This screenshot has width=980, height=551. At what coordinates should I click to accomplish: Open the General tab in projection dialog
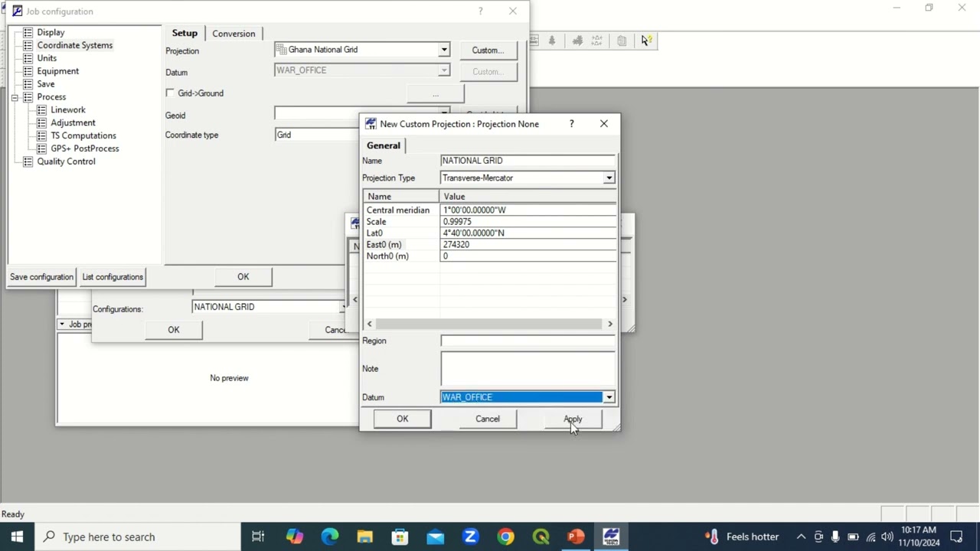[383, 145]
